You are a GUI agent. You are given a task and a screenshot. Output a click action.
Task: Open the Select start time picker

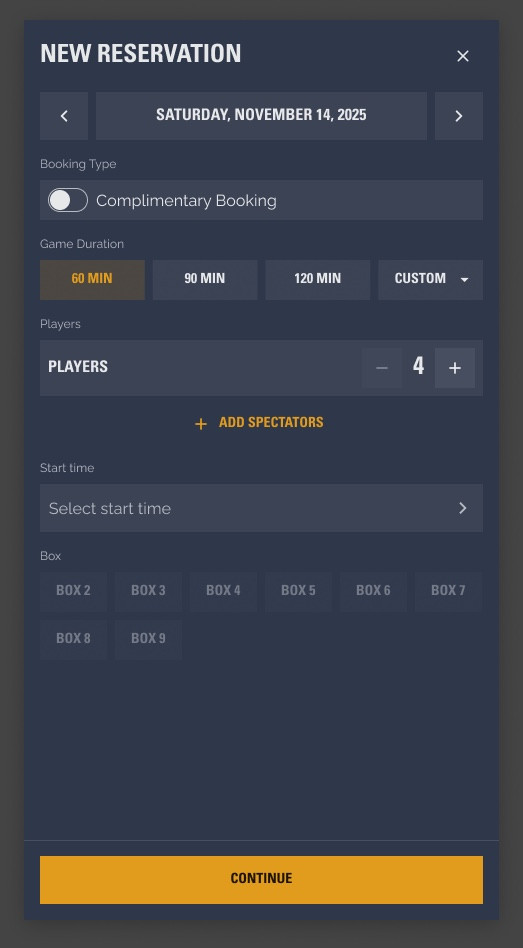click(261, 508)
